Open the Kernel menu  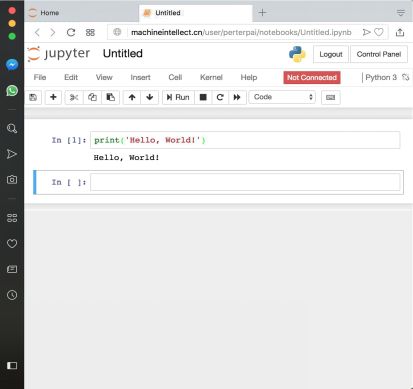211,77
